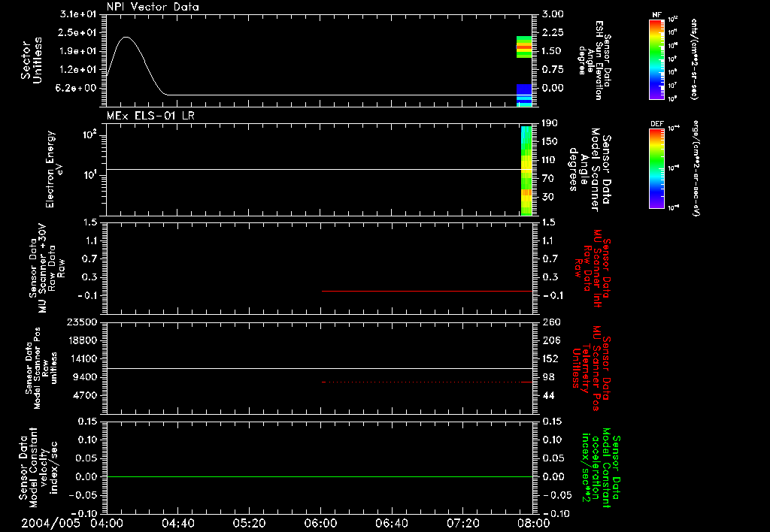
Task: Click the peak of the white NPI curve
Action: tap(126, 37)
